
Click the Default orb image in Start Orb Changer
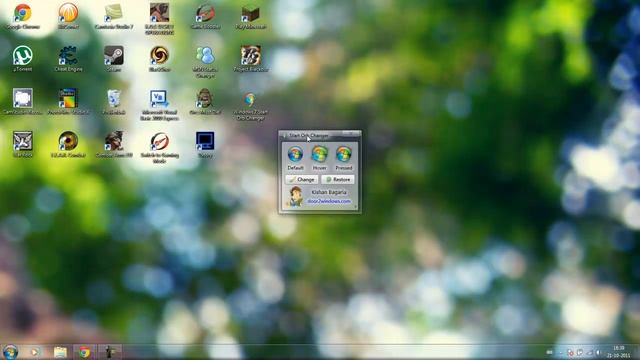(x=295, y=154)
